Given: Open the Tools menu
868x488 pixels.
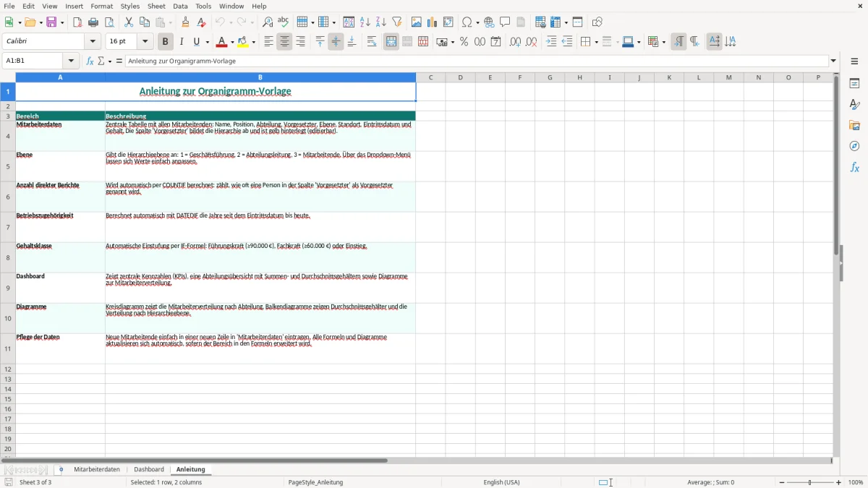Looking at the screenshot, I should [203, 6].
